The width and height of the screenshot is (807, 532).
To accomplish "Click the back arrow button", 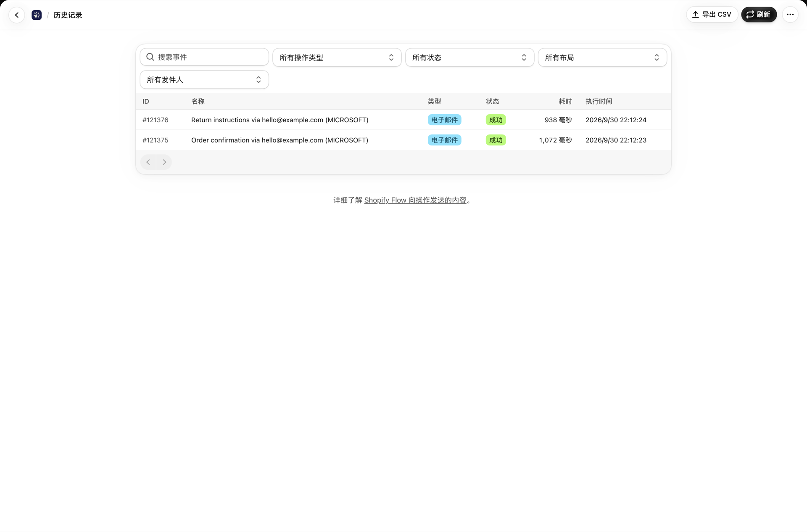I will click(17, 15).
